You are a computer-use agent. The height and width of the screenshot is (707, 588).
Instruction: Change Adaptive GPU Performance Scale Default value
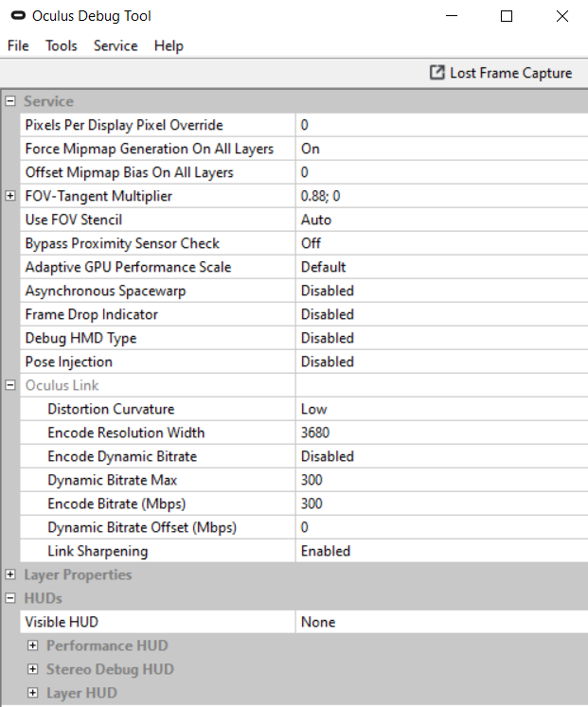coord(442,267)
